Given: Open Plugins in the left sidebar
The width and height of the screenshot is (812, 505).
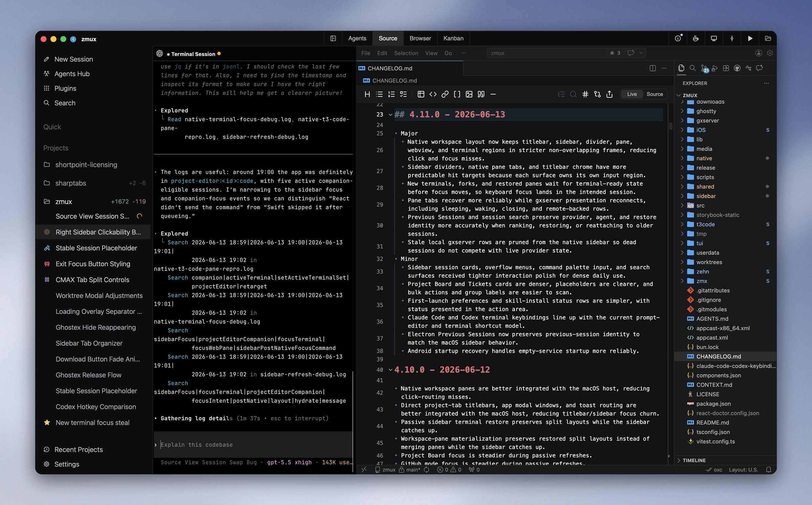Looking at the screenshot, I should pyautogui.click(x=65, y=88).
